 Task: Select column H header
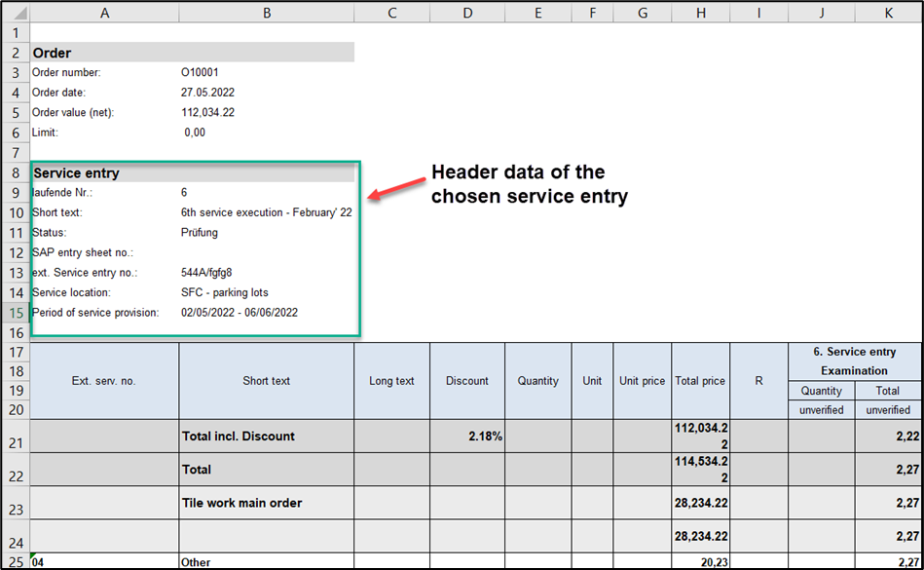tap(700, 13)
